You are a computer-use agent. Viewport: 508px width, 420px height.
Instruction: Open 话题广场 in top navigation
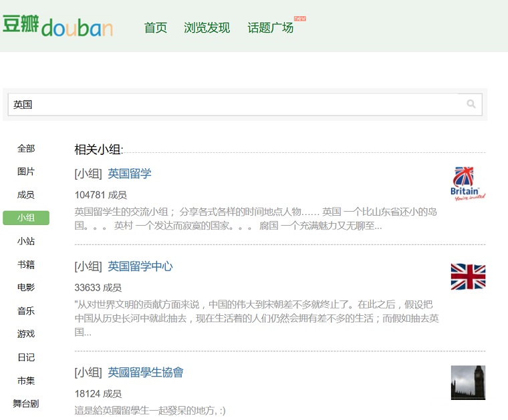[x=271, y=27]
